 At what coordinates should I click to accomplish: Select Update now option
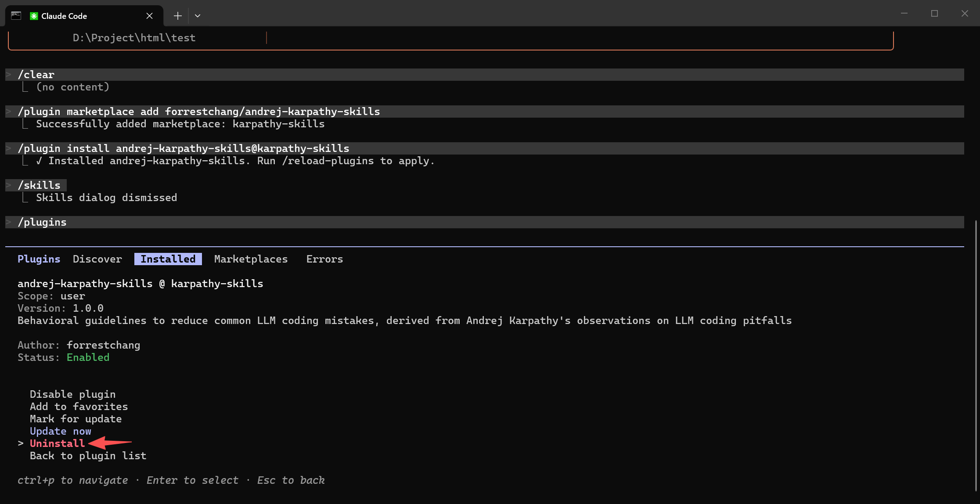[x=61, y=431]
